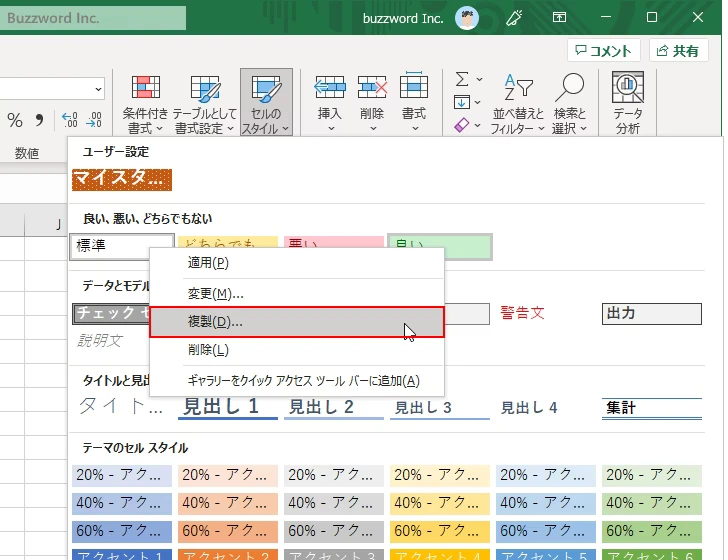
Task: Click the コメント (Comments) button
Action: pyautogui.click(x=604, y=50)
